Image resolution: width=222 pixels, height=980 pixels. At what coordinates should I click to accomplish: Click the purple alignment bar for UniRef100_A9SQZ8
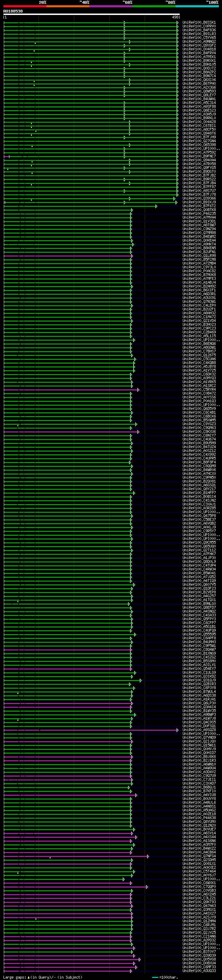click(x=91, y=730)
